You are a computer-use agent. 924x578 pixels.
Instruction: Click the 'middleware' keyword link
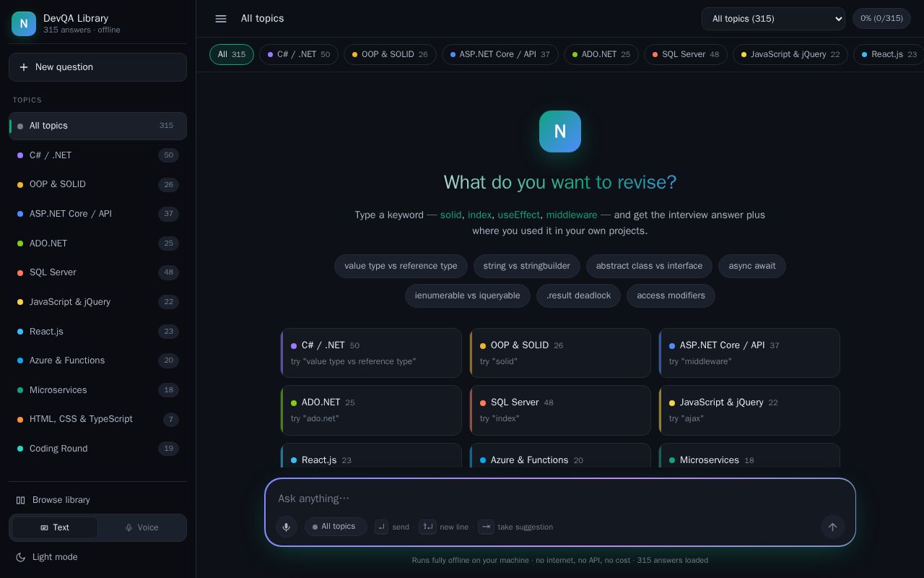(572, 215)
